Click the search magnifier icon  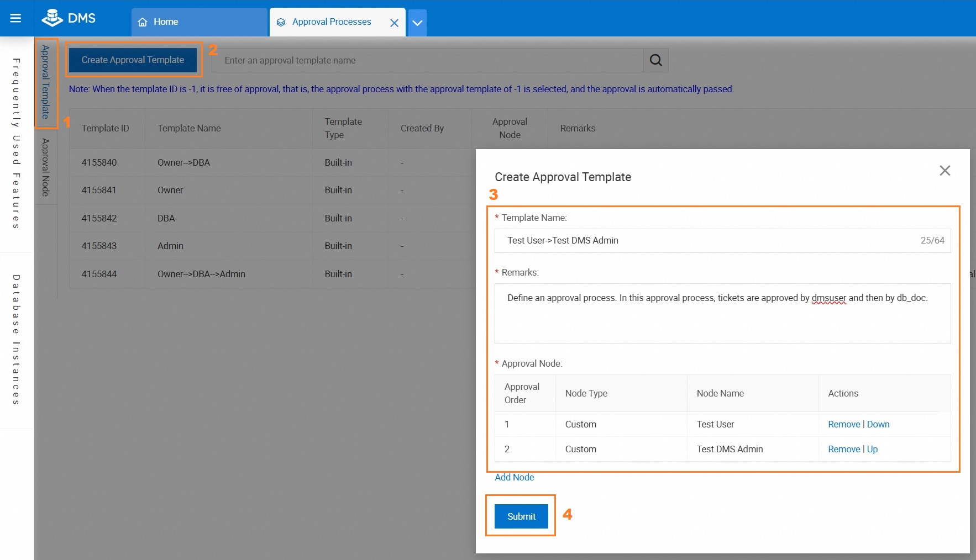point(655,60)
